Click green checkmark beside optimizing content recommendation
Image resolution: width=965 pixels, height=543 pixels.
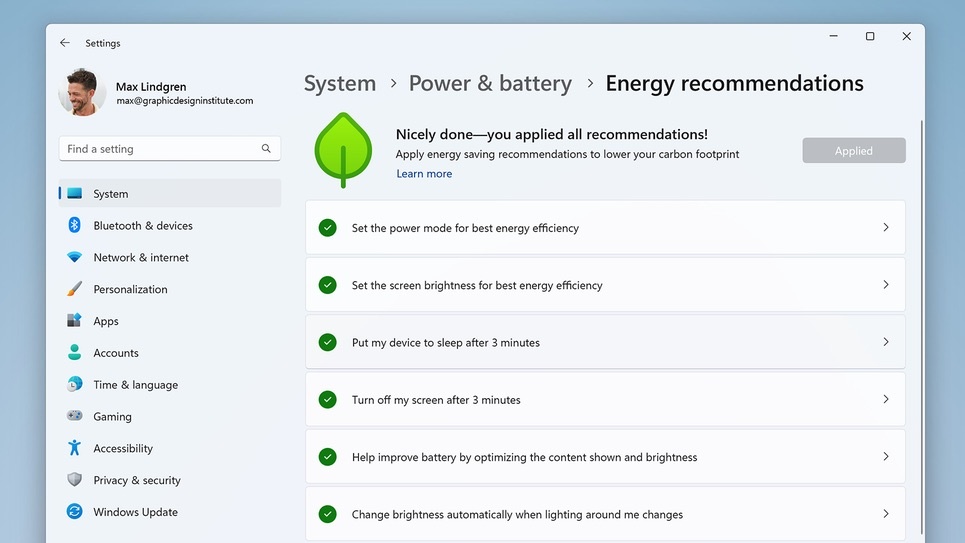click(x=327, y=457)
